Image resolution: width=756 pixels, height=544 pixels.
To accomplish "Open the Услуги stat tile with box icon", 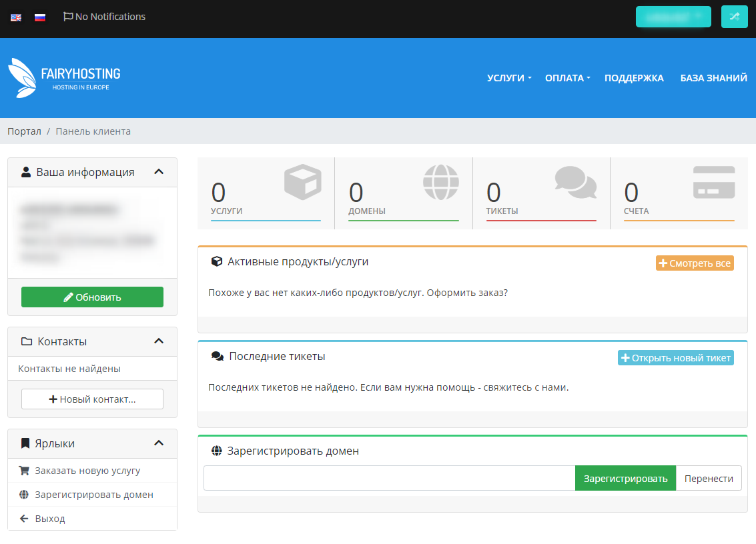I will tap(266, 193).
